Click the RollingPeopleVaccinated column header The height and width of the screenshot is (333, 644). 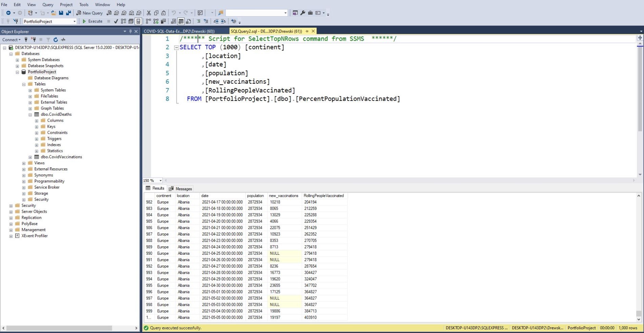point(323,196)
